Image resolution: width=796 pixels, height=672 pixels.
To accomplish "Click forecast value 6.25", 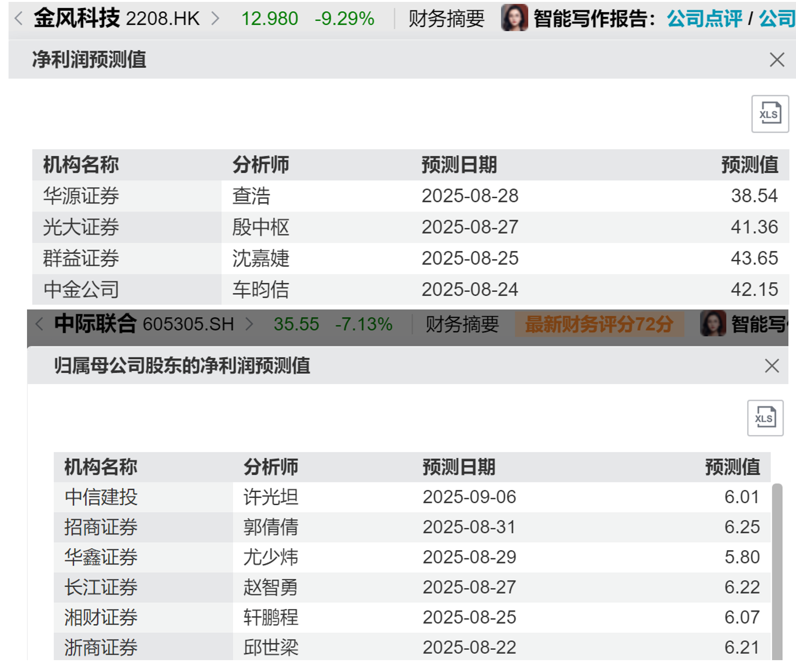I will coord(742,527).
